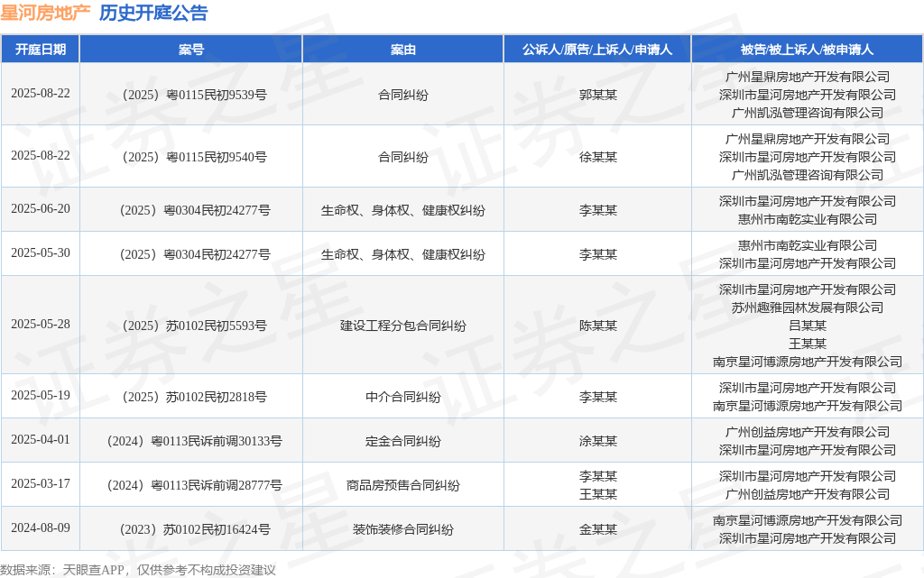Image resolution: width=924 pixels, height=578 pixels.
Task: Click defendant 苏州趣雅园林发展有限公司
Action: [808, 307]
